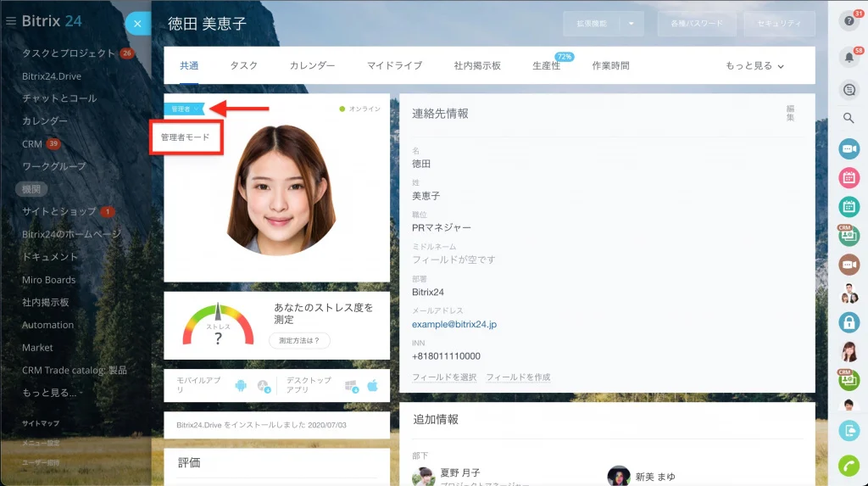Open the teal calendar chat icon
The width and height of the screenshot is (868, 486).
(x=849, y=207)
